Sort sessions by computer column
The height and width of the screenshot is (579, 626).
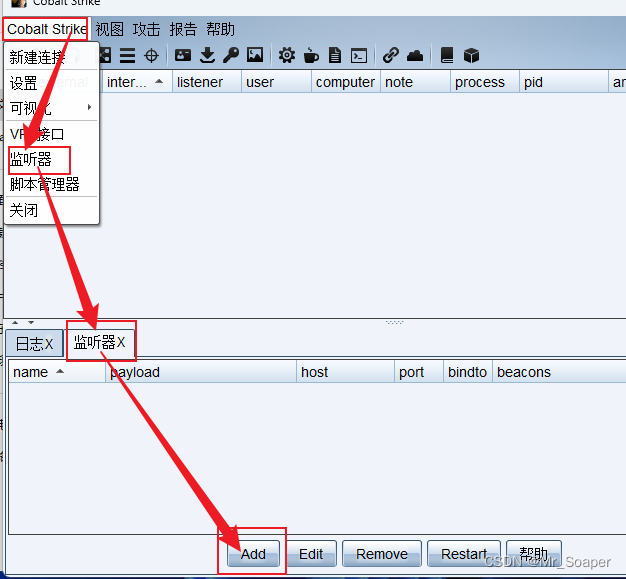coord(346,82)
